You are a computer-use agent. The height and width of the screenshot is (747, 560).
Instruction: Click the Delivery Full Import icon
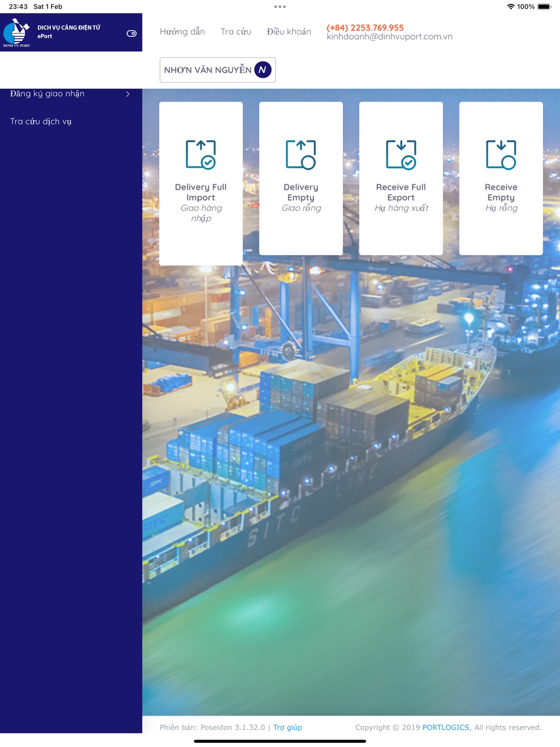pos(201,155)
